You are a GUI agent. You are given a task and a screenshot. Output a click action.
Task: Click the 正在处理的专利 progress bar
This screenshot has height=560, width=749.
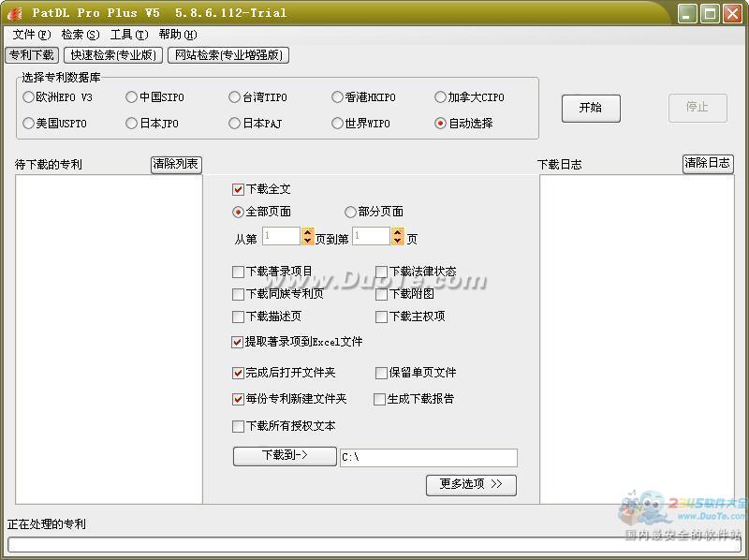(374, 545)
